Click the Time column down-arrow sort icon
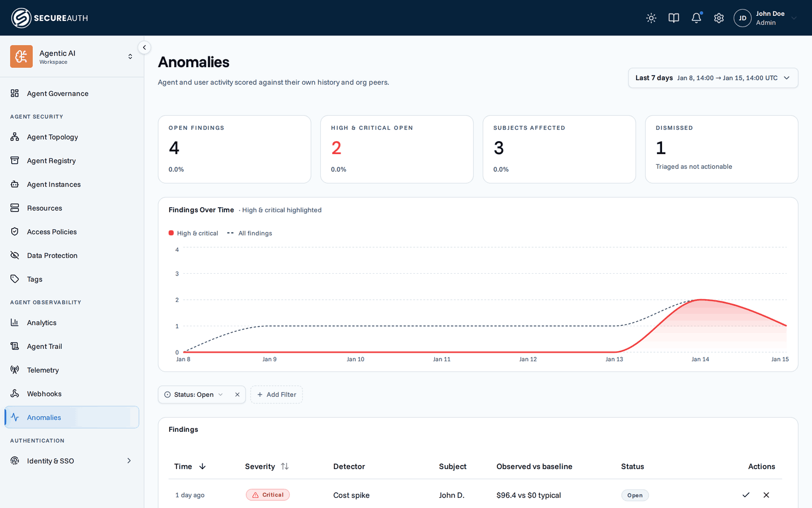The height and width of the screenshot is (508, 812). [x=202, y=466]
